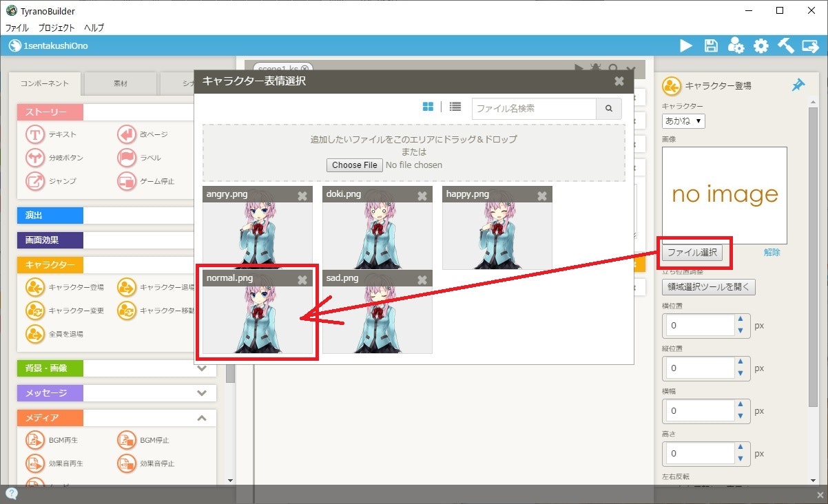The height and width of the screenshot is (504, 828).
Task: Delete happy.png with its X icon
Action: (x=542, y=196)
